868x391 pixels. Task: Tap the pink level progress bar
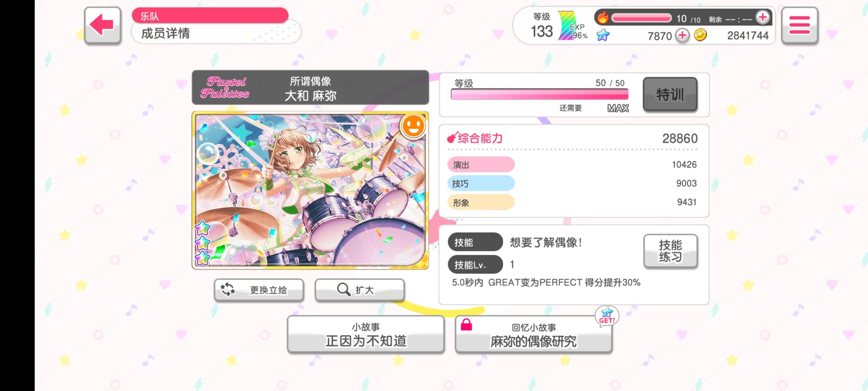tap(539, 94)
